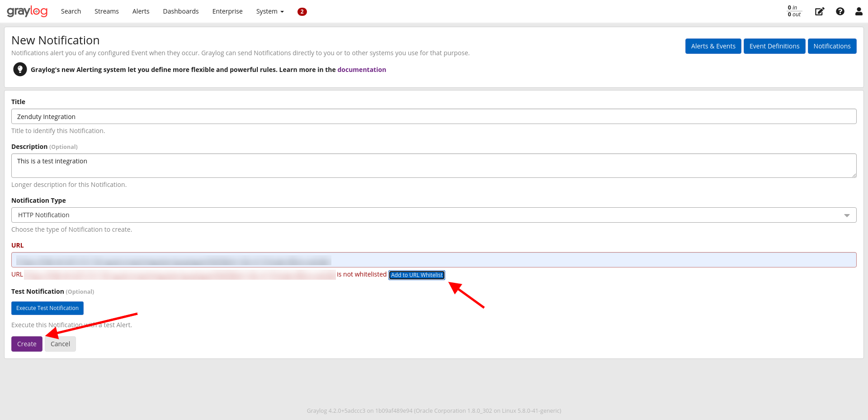Viewport: 868px width, 420px height.
Task: Open the Notification Type dropdown
Action: (x=434, y=215)
